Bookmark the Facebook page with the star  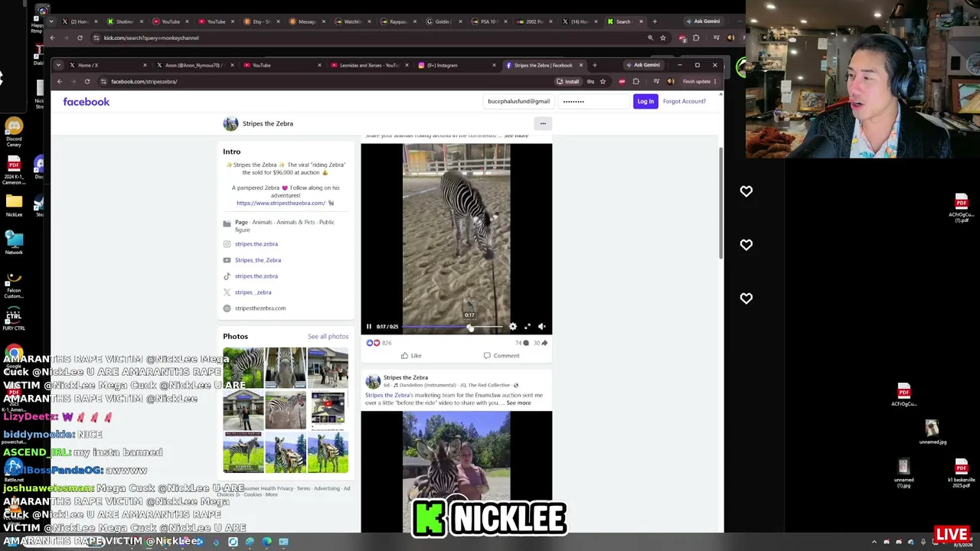[603, 81]
